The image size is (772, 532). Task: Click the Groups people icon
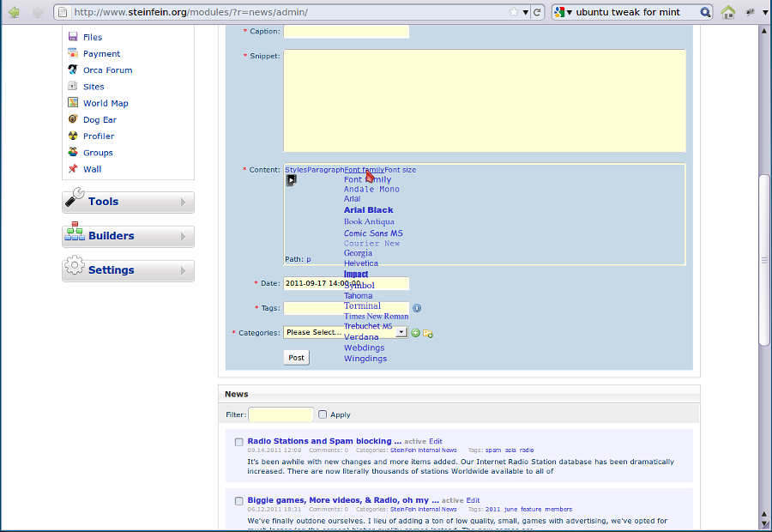coord(74,153)
